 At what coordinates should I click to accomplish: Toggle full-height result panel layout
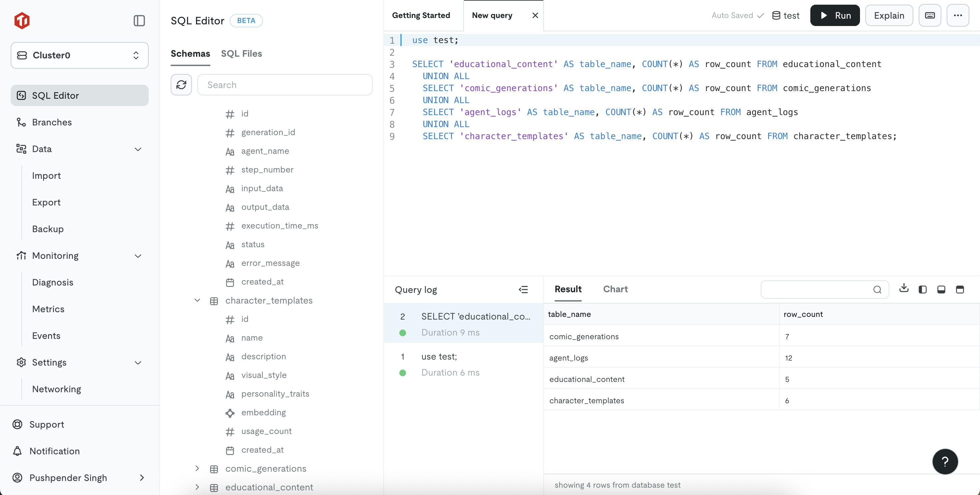[x=960, y=290]
